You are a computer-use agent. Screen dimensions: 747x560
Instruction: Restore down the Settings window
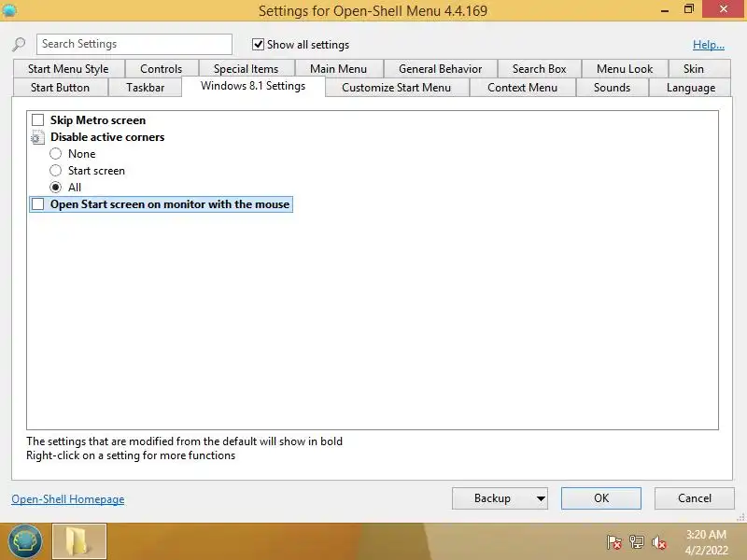(689, 9)
